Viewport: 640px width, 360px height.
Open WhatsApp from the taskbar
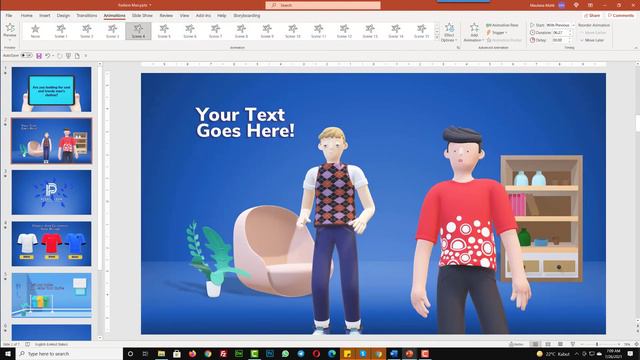click(285, 354)
